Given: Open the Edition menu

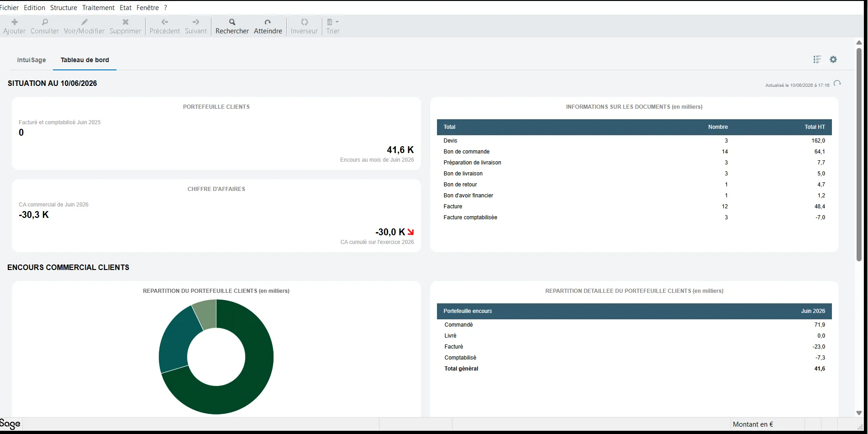Looking at the screenshot, I should point(35,8).
